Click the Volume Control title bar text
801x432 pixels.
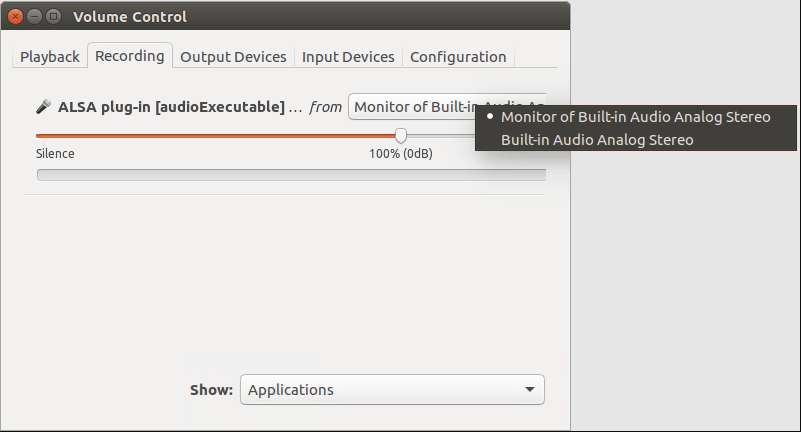click(x=130, y=16)
